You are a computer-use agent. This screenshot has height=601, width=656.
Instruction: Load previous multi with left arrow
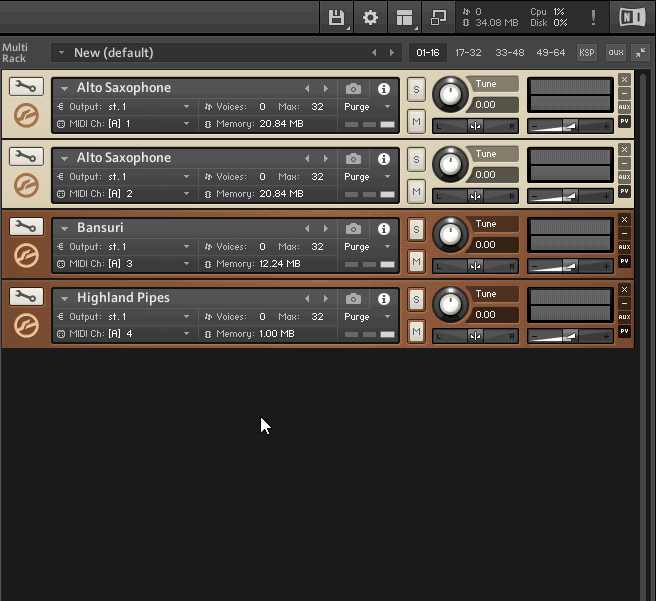tap(374, 53)
